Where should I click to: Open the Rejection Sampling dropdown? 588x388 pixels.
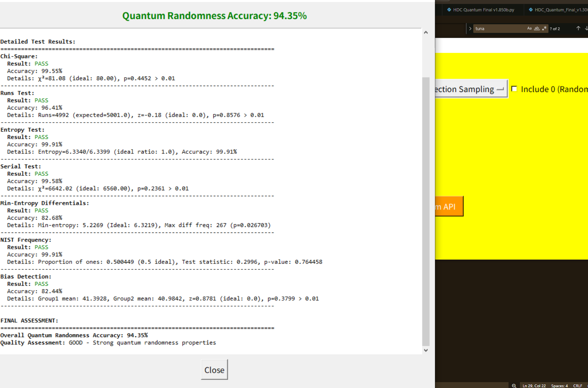[471, 89]
